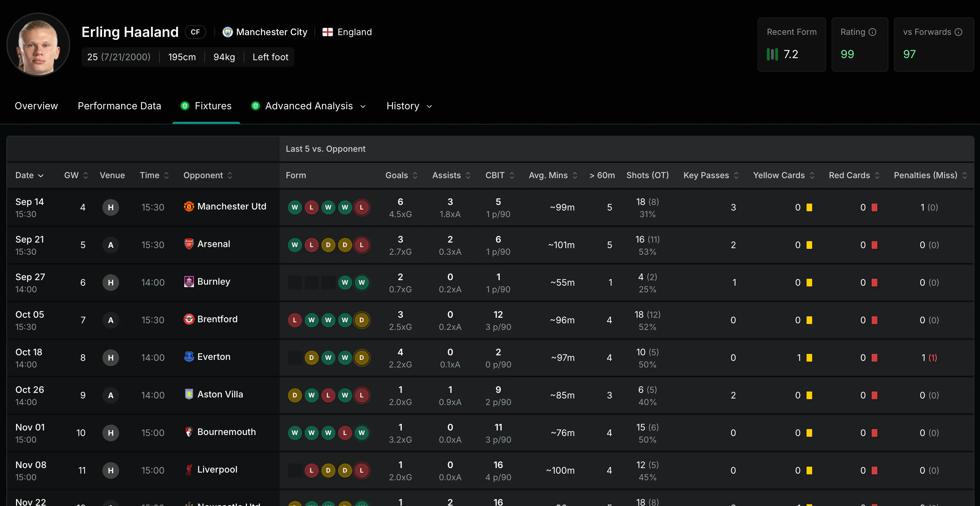Image resolution: width=980 pixels, height=506 pixels.
Task: Sort by GW column
Action: pos(76,175)
